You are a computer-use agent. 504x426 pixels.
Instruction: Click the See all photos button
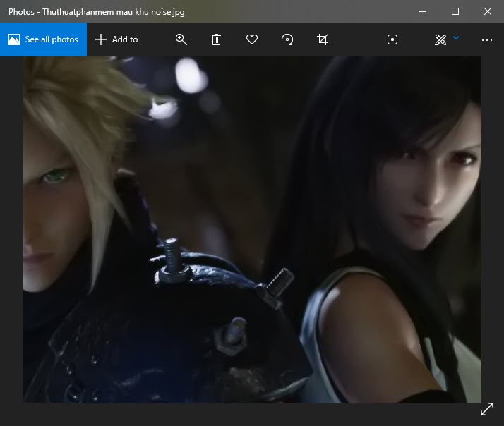tap(43, 39)
